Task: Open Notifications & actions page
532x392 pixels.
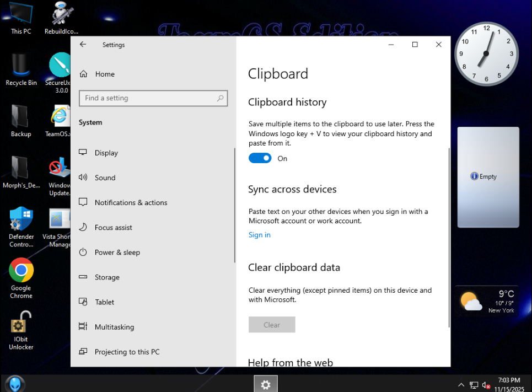Action: [131, 202]
